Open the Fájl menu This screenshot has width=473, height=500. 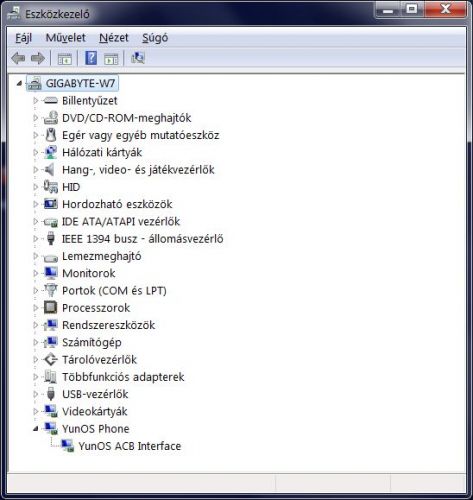24,38
